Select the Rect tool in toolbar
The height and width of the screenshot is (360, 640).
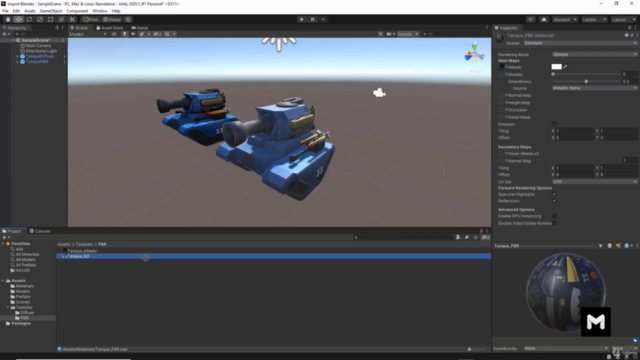50,20
